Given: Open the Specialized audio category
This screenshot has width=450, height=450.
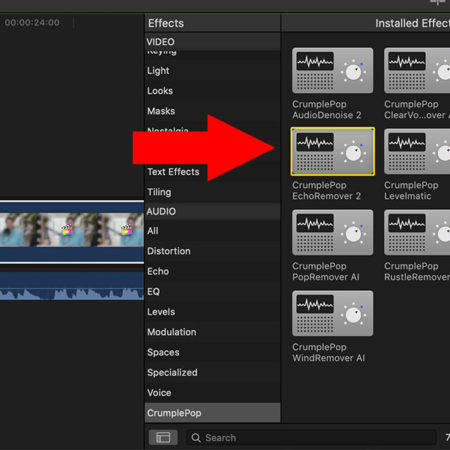Looking at the screenshot, I should coord(212,372).
